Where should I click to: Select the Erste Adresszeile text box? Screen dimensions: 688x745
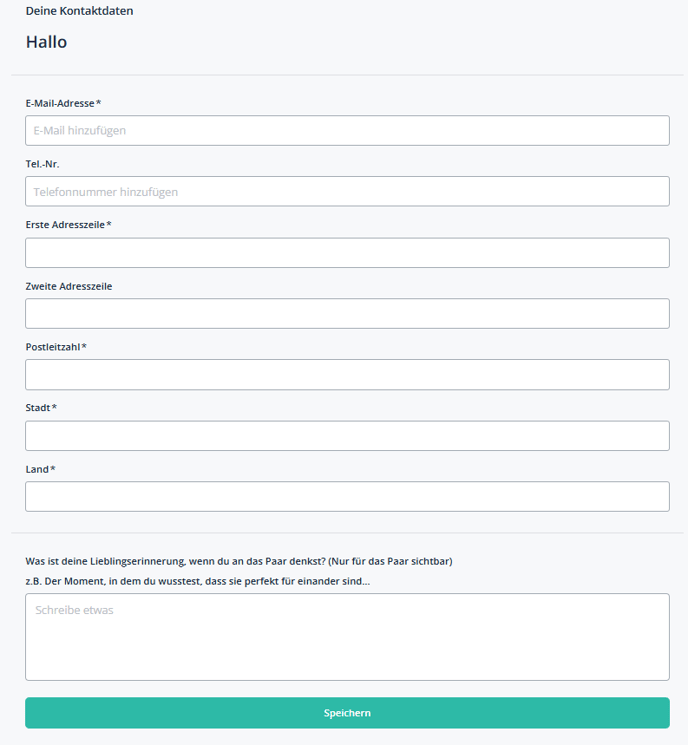point(347,253)
